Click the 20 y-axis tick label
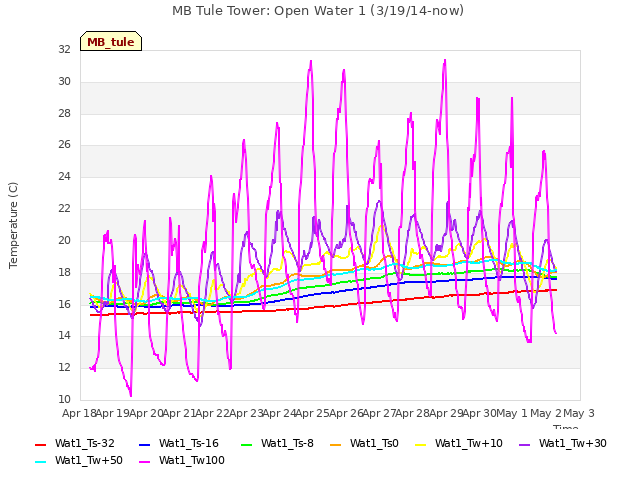The image size is (640, 480). tap(64, 240)
